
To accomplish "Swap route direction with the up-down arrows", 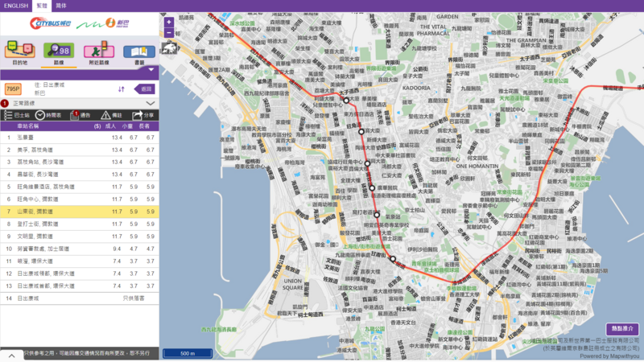I will coord(122,89).
